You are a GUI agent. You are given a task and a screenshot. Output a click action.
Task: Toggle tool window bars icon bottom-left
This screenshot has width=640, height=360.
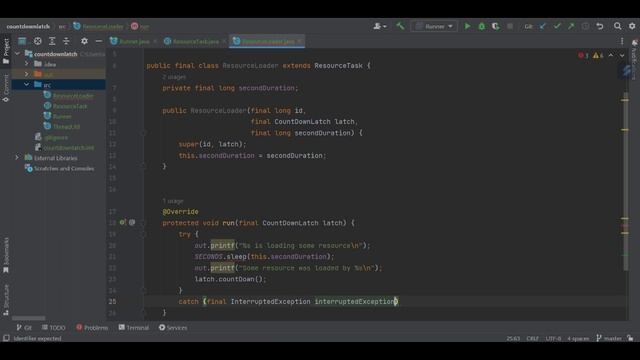coord(6,338)
